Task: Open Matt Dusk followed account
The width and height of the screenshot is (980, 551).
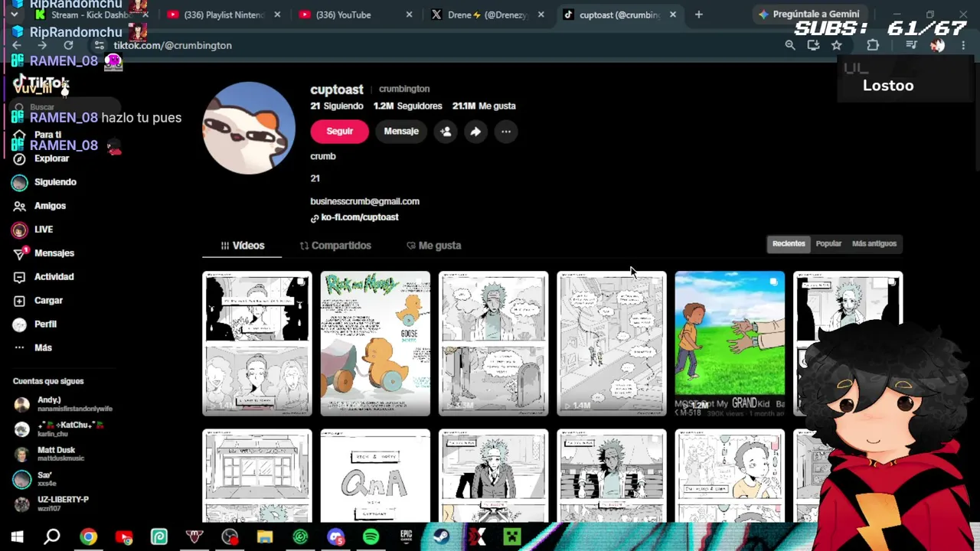Action: pos(49,454)
